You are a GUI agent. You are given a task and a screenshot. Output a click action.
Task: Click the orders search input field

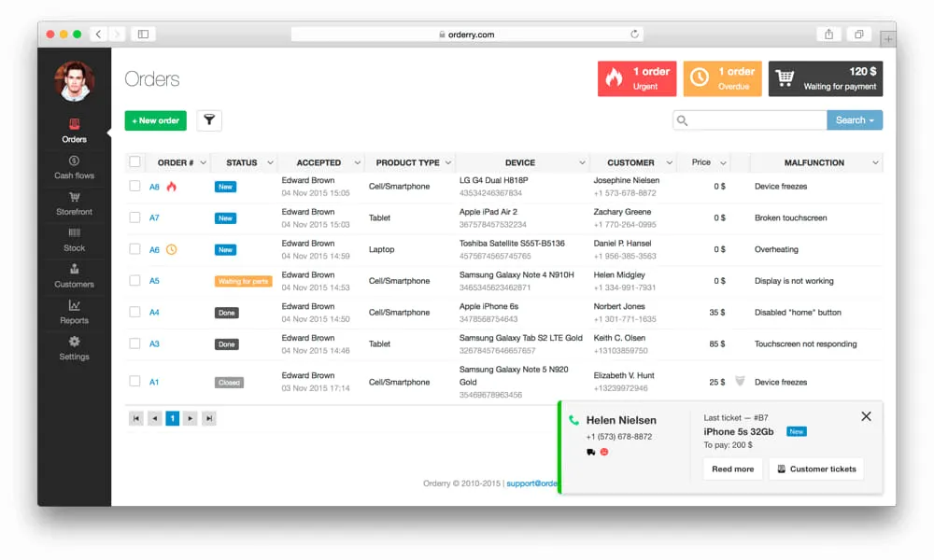pos(750,120)
